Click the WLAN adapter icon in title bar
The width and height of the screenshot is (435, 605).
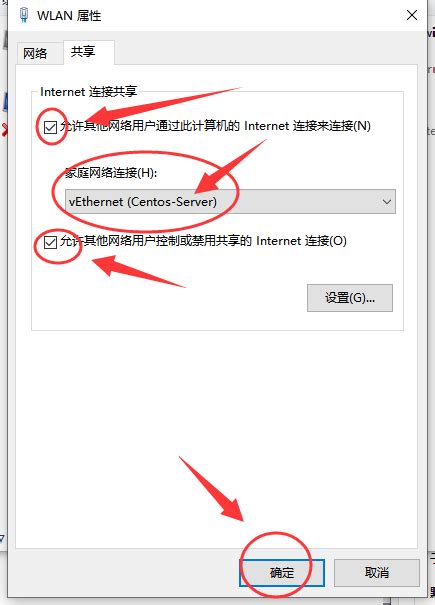click(x=24, y=15)
